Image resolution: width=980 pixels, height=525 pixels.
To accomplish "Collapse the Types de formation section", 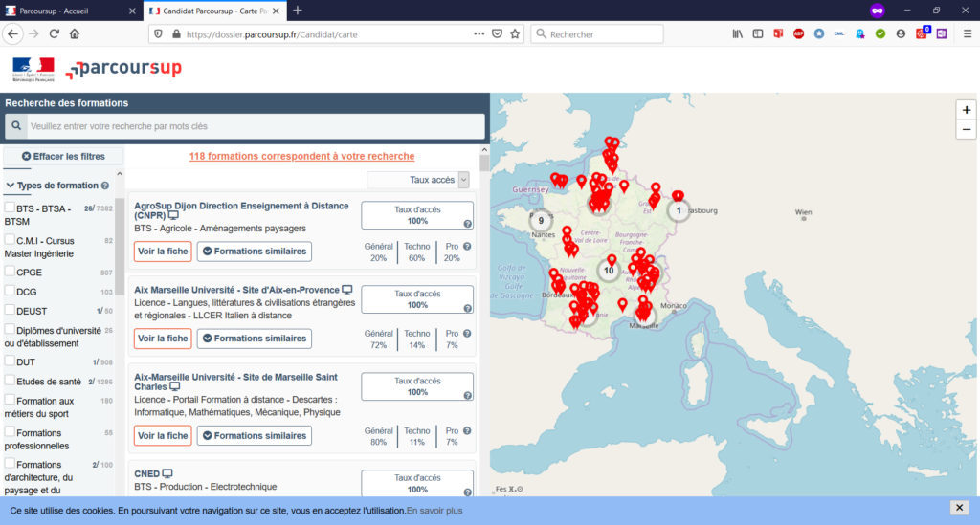I will [10, 186].
